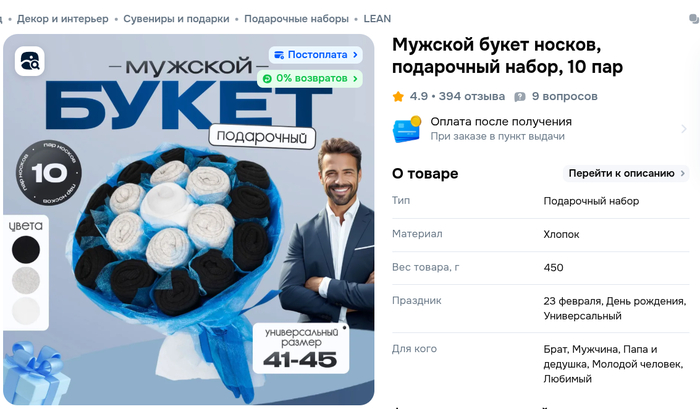The width and height of the screenshot is (700, 409).
Task: Select the grey melange color swatch
Action: pos(26,281)
